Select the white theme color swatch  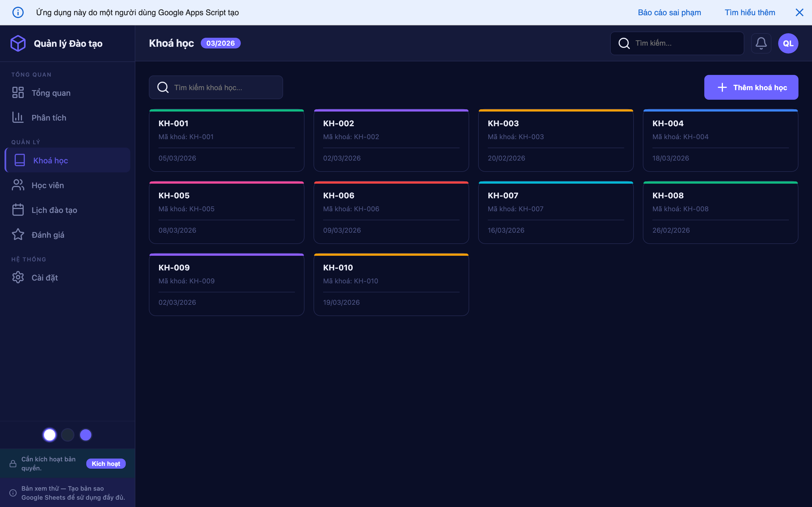click(50, 435)
